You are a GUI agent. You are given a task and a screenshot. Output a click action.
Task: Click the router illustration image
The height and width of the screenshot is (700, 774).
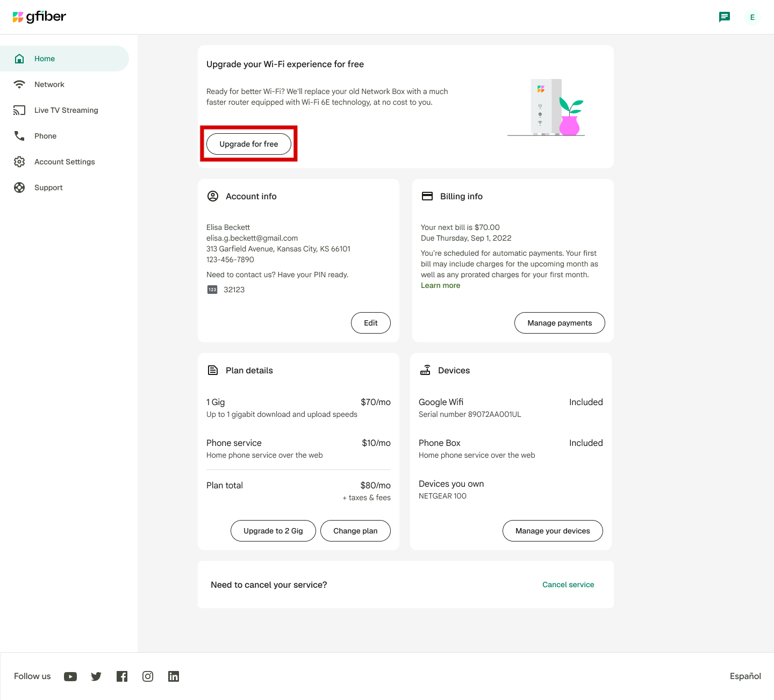546,107
